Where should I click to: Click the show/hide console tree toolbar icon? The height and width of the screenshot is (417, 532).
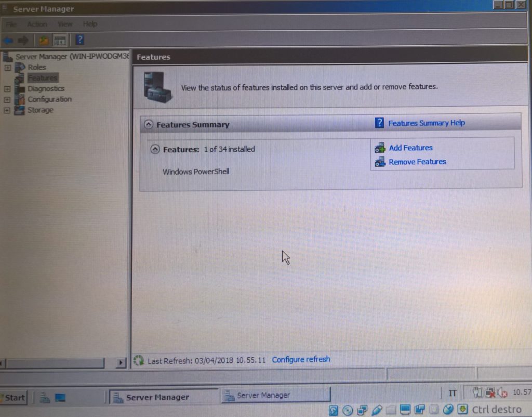pyautogui.click(x=59, y=40)
